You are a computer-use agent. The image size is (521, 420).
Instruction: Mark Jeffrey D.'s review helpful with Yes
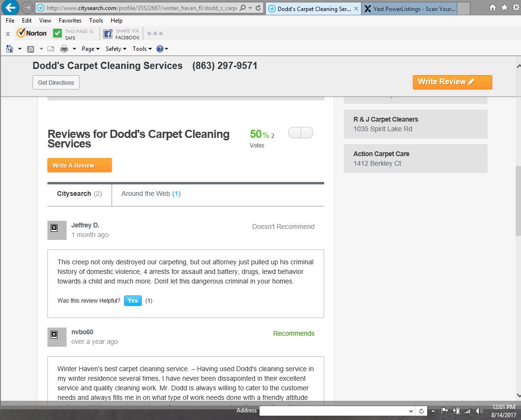point(133,301)
